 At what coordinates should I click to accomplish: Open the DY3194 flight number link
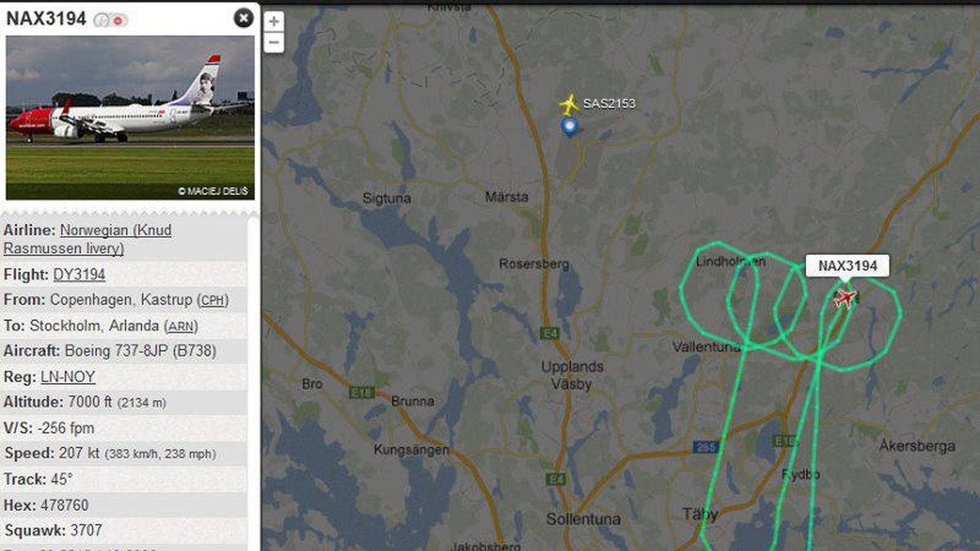(x=79, y=274)
